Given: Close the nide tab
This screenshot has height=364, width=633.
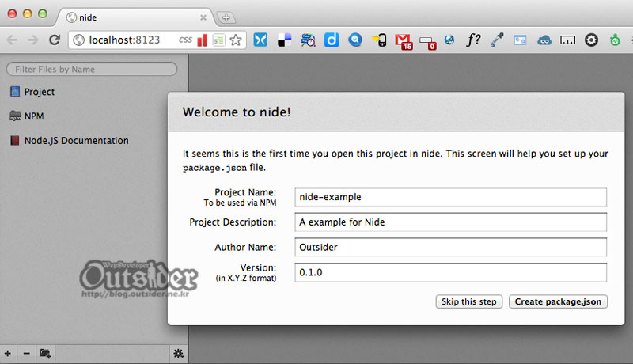Looking at the screenshot, I should coord(203,17).
